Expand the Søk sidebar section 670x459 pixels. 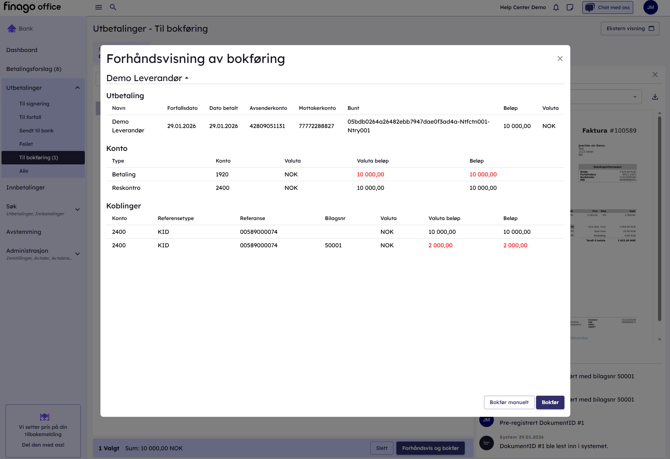point(77,209)
